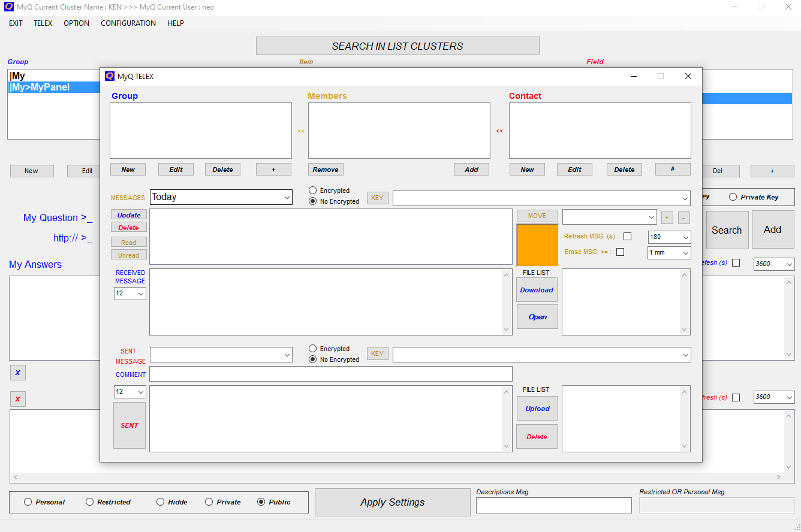Viewport: 801px width, 532px height.
Task: Click the large Search button in main window
Action: pos(727,230)
